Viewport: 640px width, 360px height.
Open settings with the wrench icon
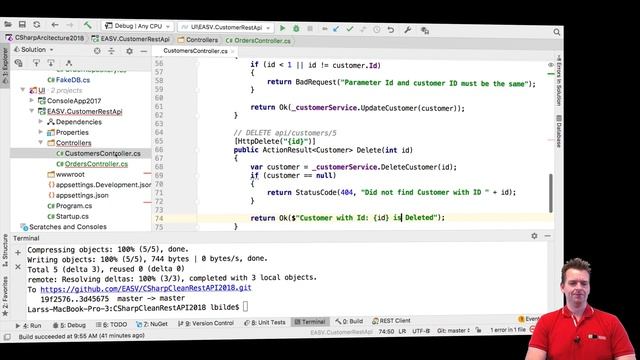(x=407, y=30)
